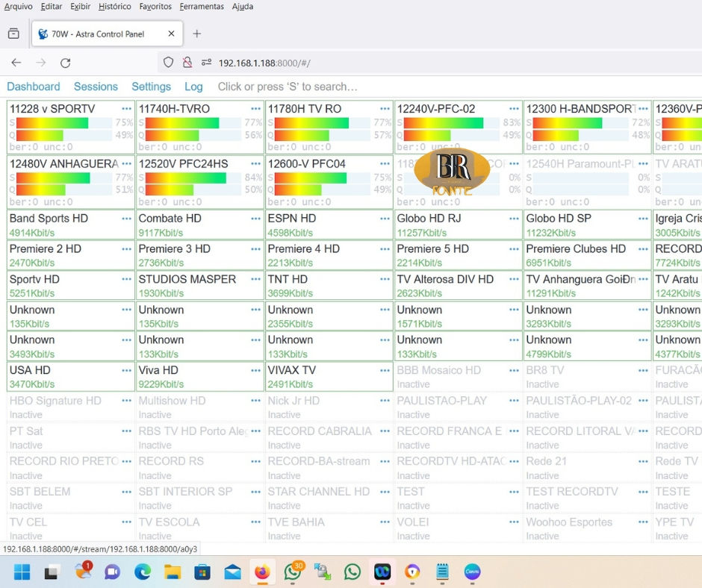Click the address bar URL 192.168.1.188:8000
Viewport: 702px width, 588px height.
[264, 63]
